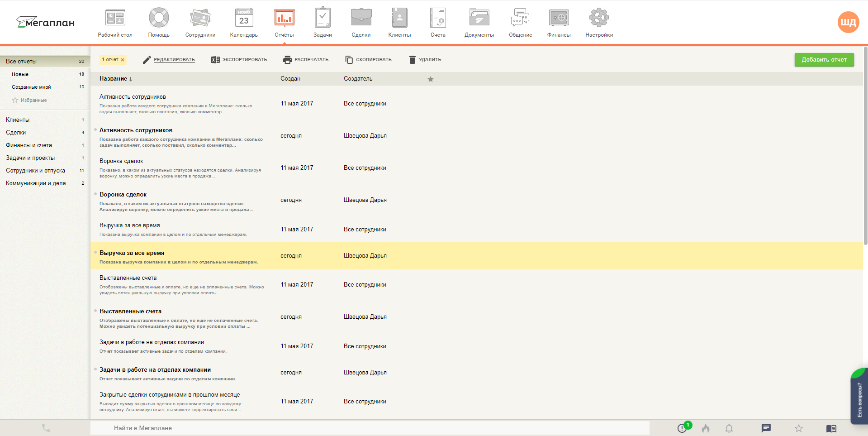This screenshot has height=436, width=868.
Task: Open the alert icon with badge 1
Action: click(683, 427)
